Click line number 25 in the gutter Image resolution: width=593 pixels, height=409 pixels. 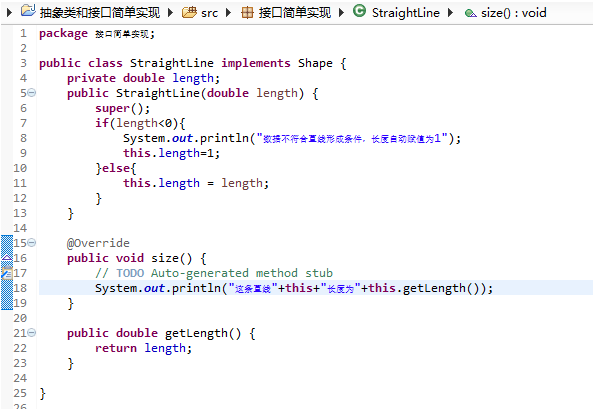(x=20, y=393)
